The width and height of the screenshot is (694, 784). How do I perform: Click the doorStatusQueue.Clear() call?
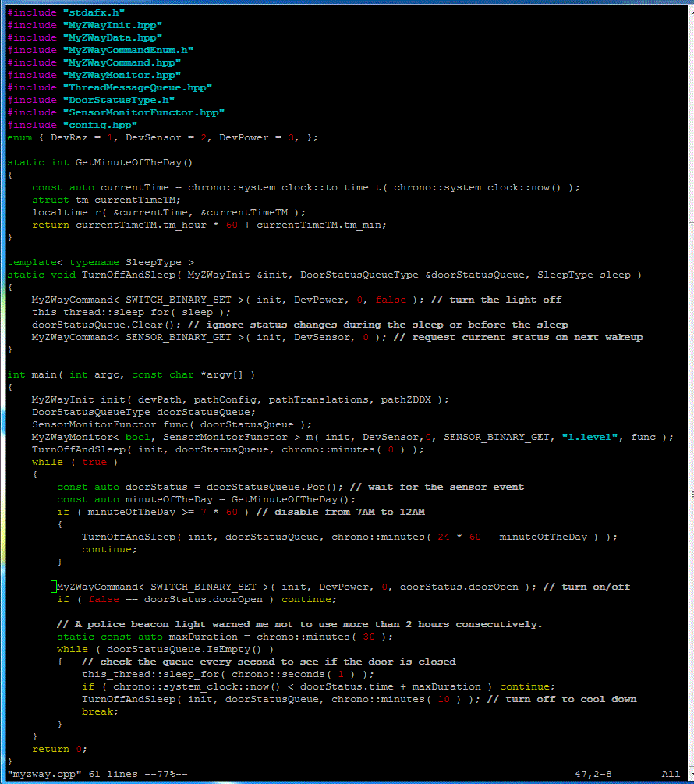[106, 325]
